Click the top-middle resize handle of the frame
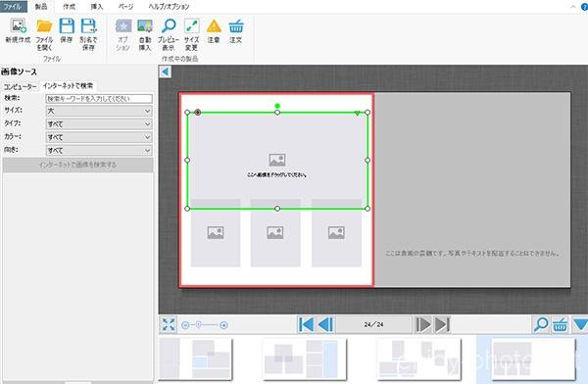588x384 pixels. 277,112
